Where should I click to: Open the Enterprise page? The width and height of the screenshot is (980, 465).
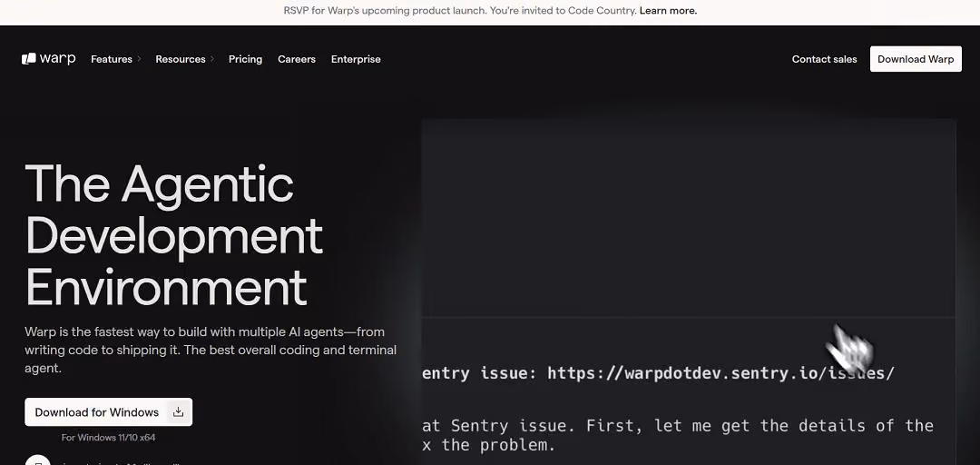click(x=356, y=59)
